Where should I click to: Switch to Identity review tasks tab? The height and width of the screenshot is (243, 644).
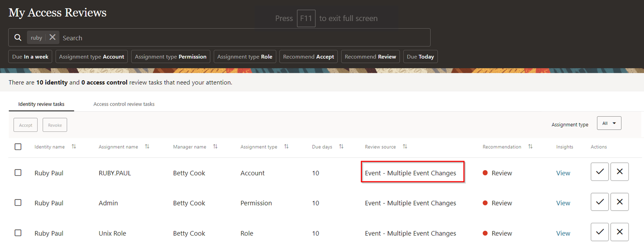[x=41, y=104]
